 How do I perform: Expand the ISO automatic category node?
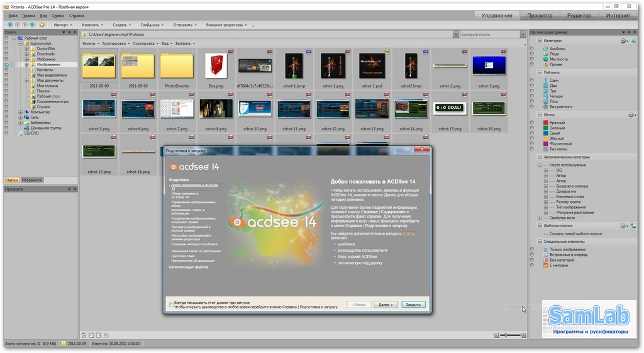546,171
